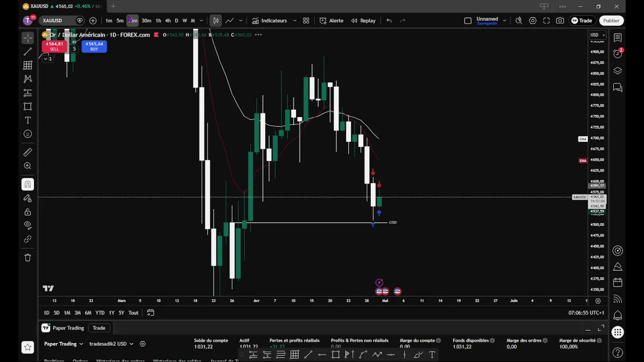Open the go to date calendar icon
The height and width of the screenshot is (362, 644).
tap(150, 313)
